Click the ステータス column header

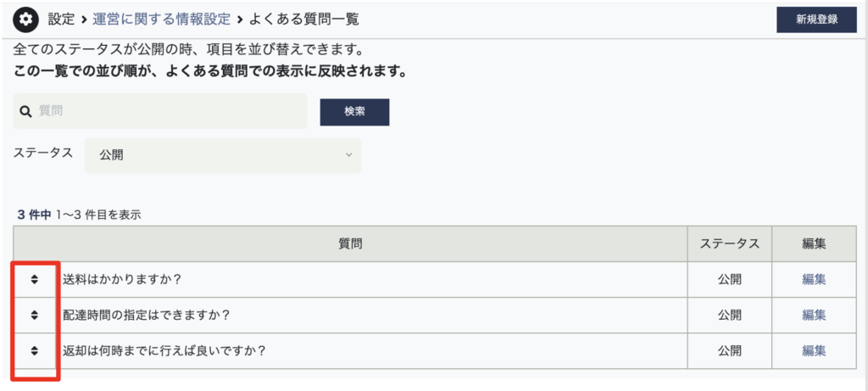click(729, 243)
